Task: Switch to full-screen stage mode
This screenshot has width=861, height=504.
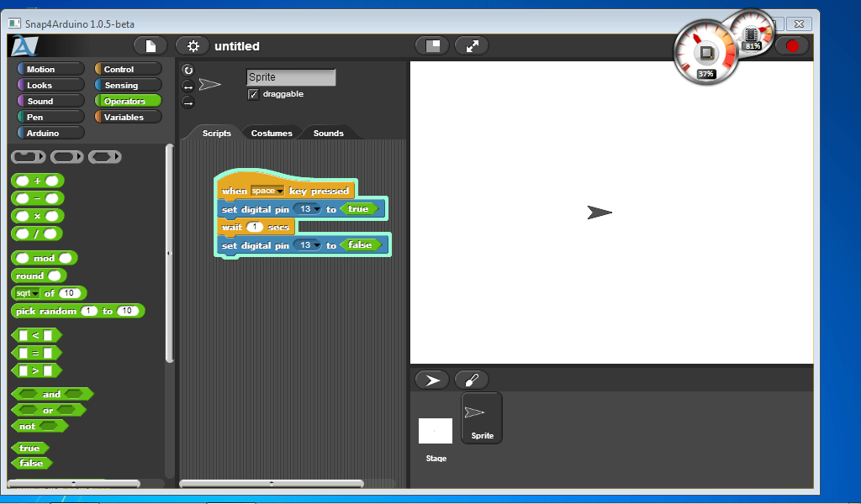Action: [473, 46]
